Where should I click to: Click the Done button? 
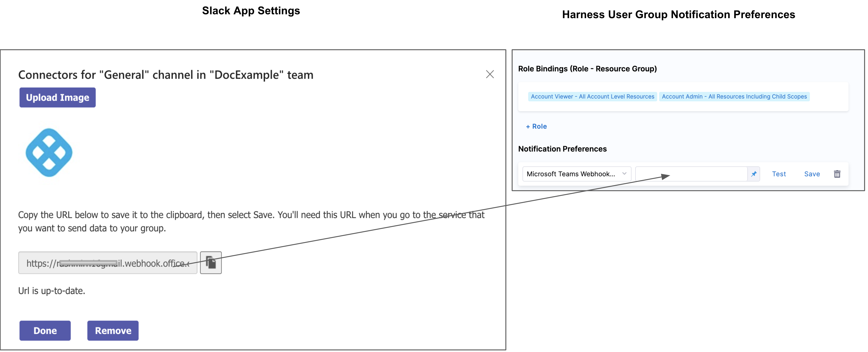pos(45,330)
